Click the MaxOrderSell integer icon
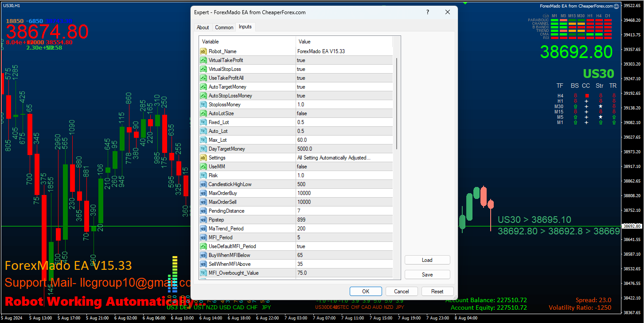This screenshot has height=323, width=644. pyautogui.click(x=203, y=202)
